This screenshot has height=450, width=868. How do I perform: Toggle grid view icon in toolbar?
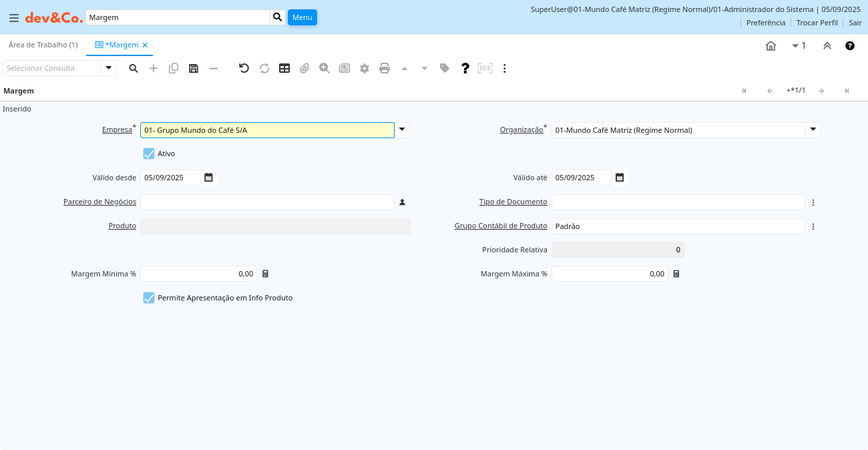click(284, 68)
